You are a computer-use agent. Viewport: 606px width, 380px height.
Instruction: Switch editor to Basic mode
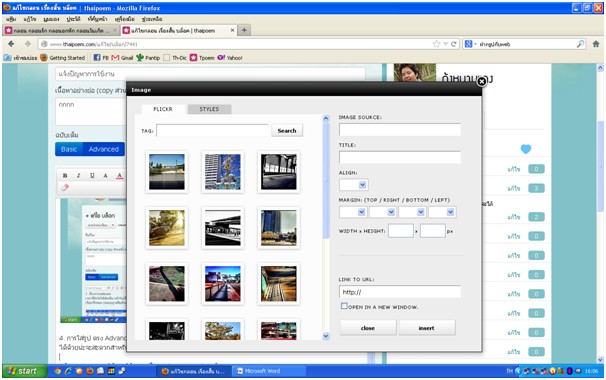pos(69,149)
